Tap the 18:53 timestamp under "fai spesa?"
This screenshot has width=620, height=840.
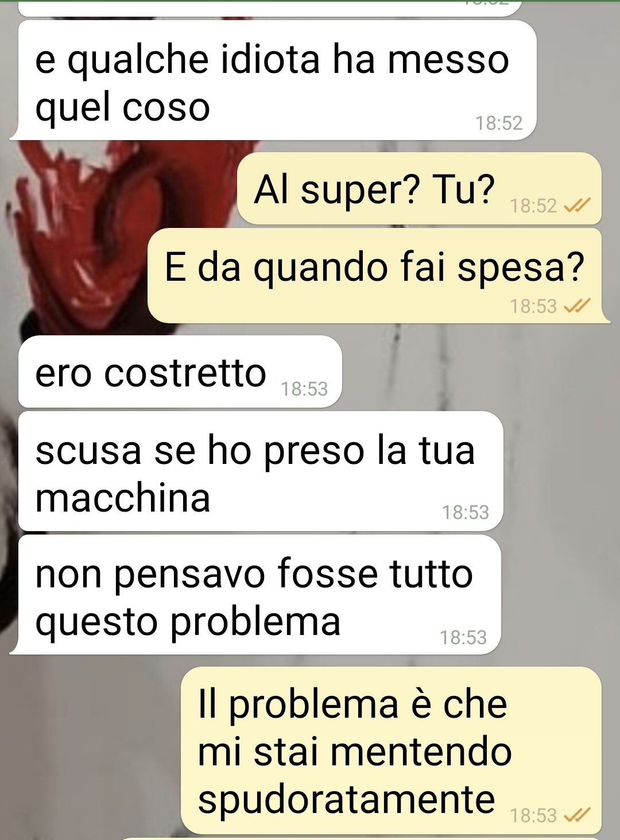(x=534, y=307)
